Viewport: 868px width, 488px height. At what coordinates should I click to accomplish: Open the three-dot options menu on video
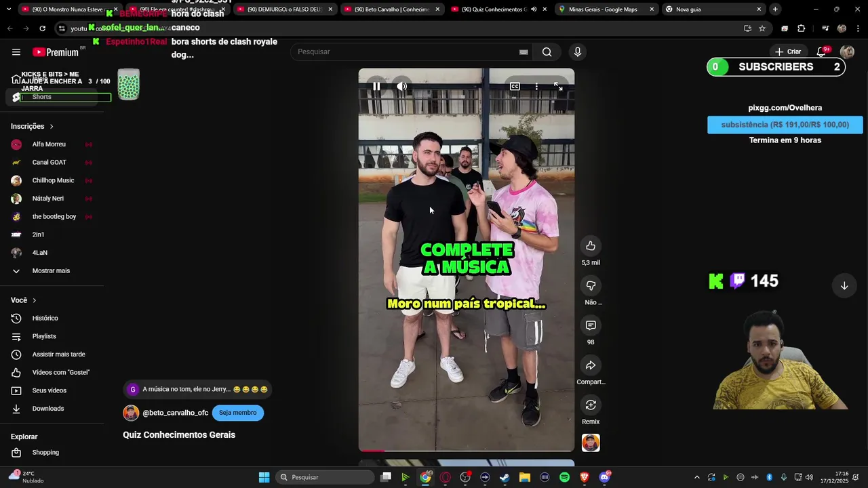tap(536, 86)
